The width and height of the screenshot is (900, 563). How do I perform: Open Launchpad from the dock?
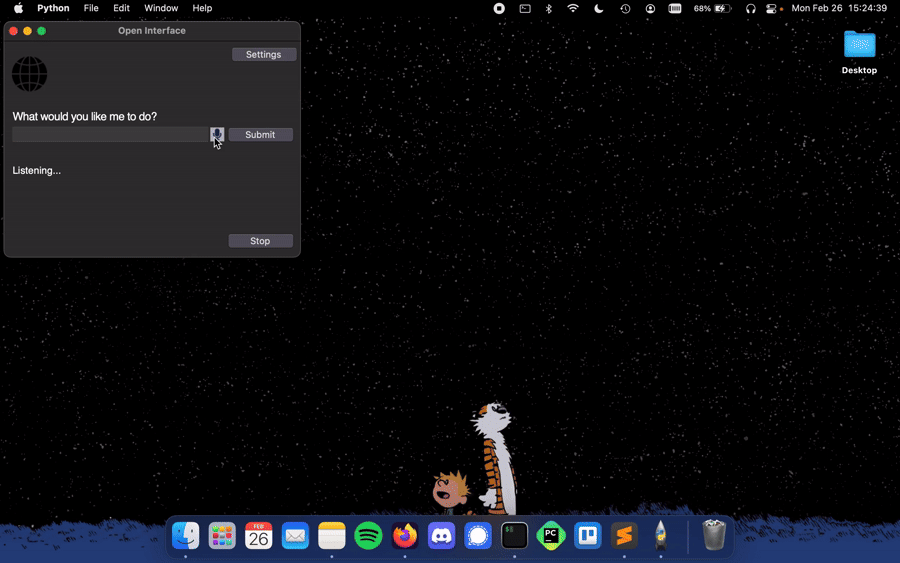coord(222,535)
